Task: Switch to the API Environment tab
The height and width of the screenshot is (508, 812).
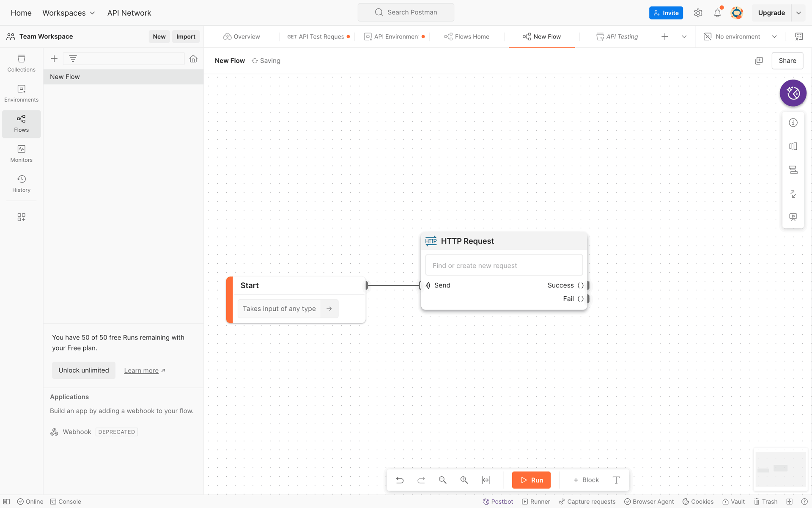Action: click(394, 36)
